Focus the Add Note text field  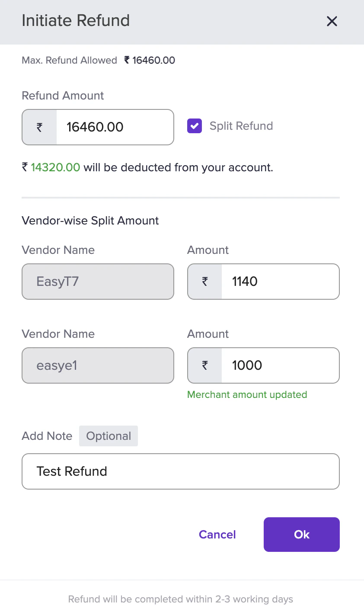pyautogui.click(x=181, y=471)
